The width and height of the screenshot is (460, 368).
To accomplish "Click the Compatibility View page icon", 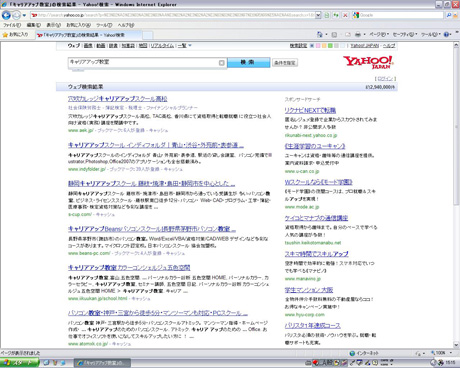I will pos(327,15).
